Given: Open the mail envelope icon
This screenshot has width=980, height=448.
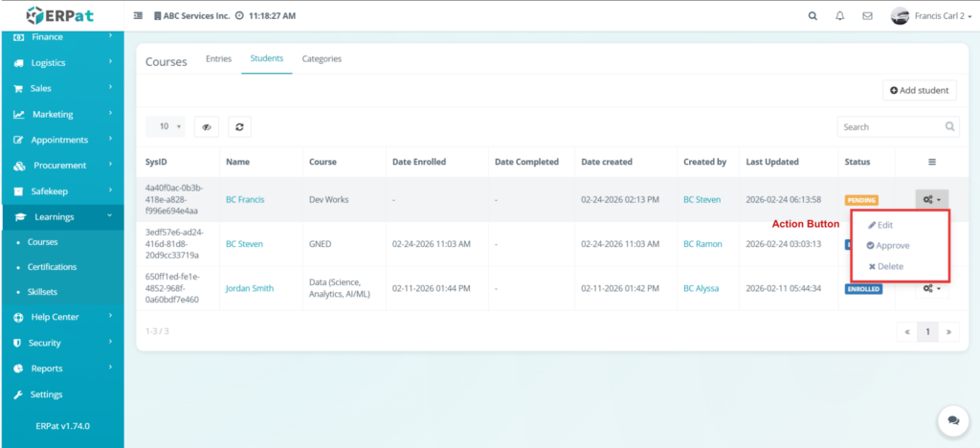Looking at the screenshot, I should click(x=867, y=16).
